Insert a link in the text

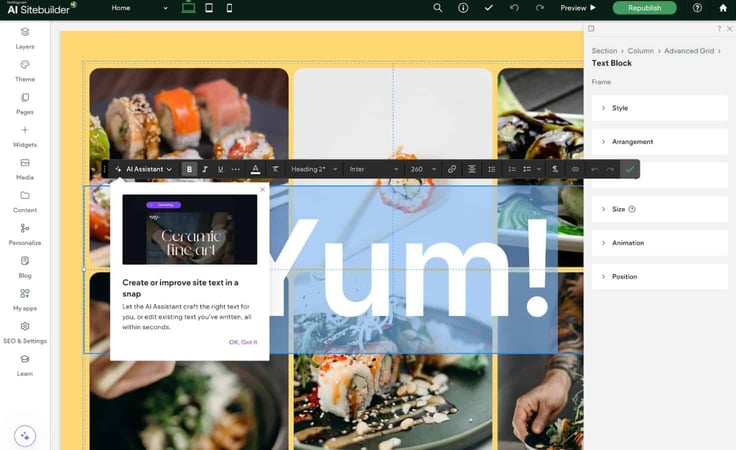(x=452, y=169)
